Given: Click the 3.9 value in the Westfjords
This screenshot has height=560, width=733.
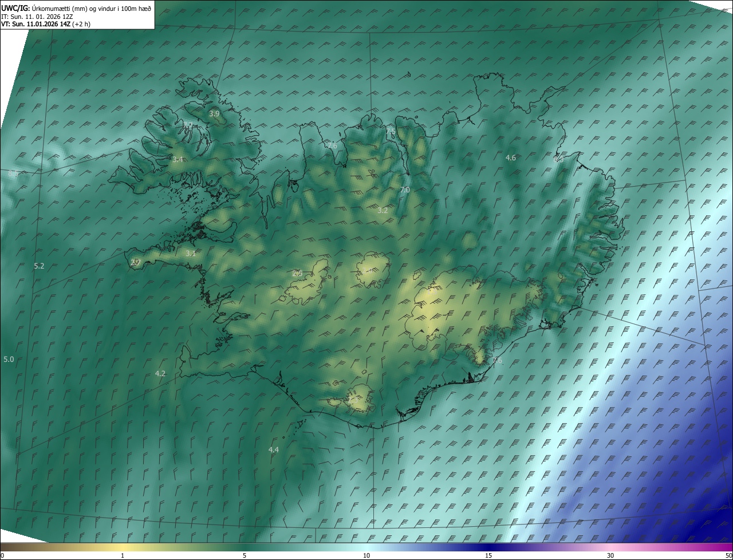Looking at the screenshot, I should (214, 114).
